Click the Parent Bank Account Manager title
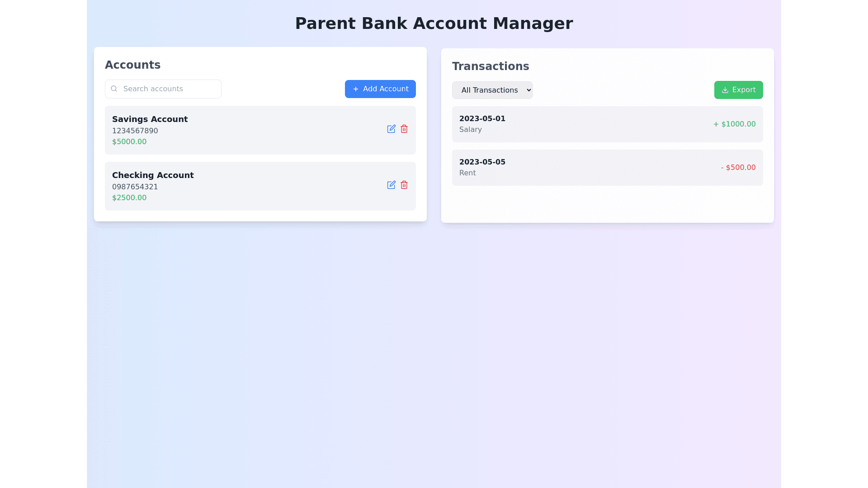868x488 pixels. (x=434, y=23)
